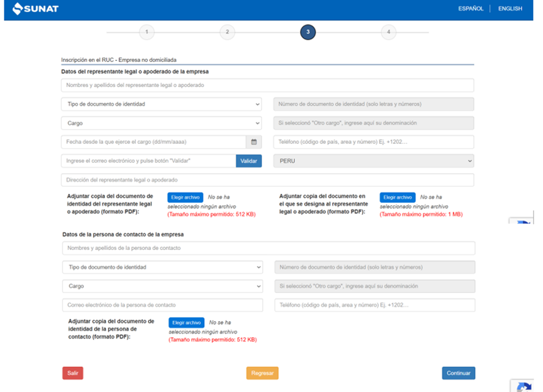Go to step 2 circle

[x=227, y=32]
